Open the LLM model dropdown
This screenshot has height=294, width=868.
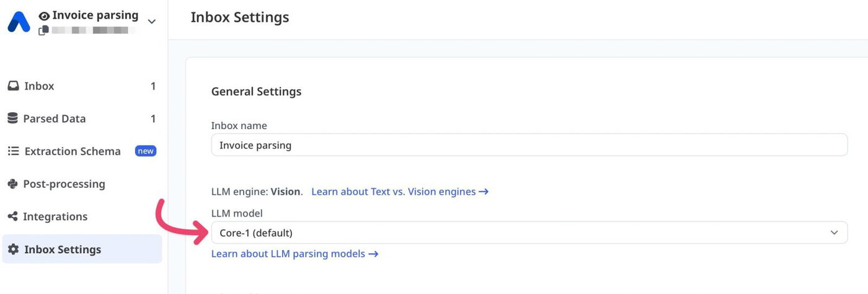[529, 233]
